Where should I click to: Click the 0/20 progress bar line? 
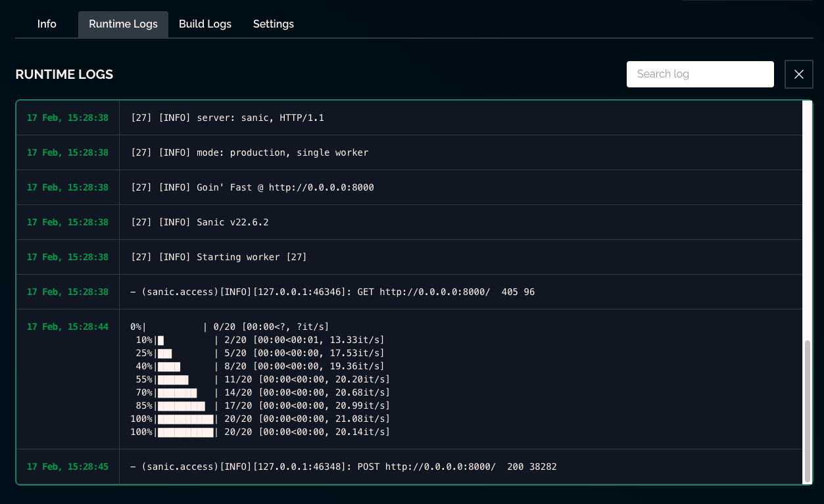[x=230, y=327]
